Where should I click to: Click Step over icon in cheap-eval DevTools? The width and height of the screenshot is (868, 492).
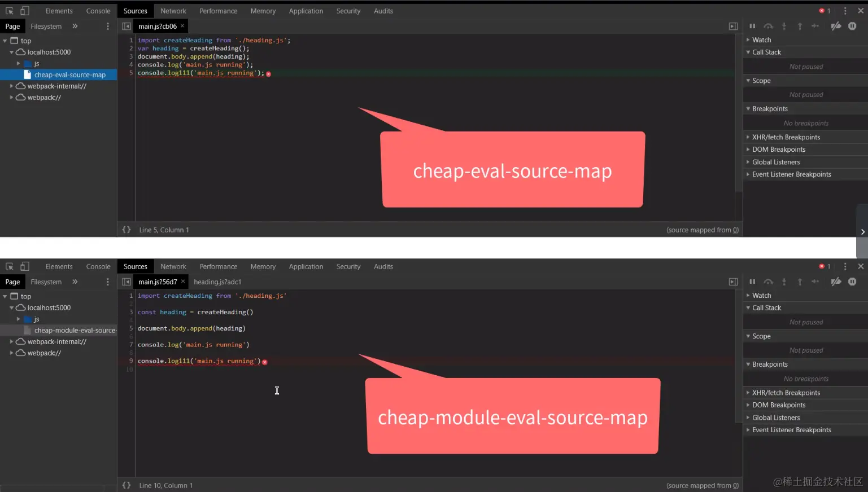[x=768, y=26]
